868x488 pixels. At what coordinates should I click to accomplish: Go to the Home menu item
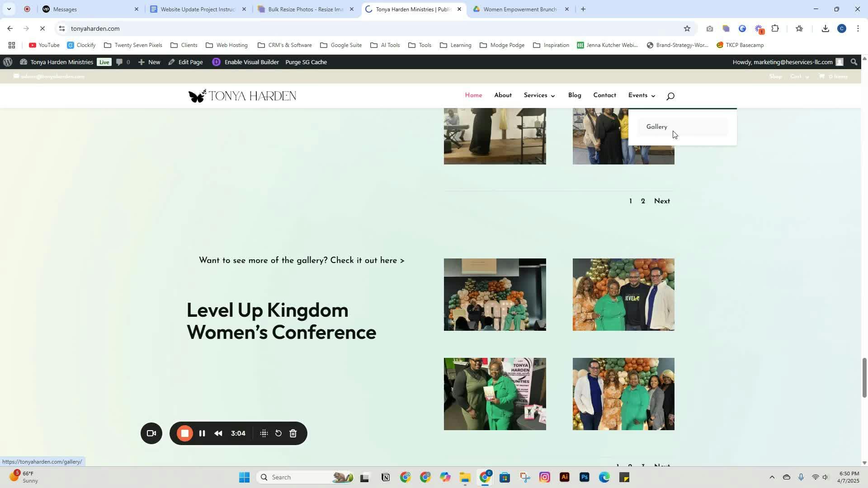click(473, 95)
